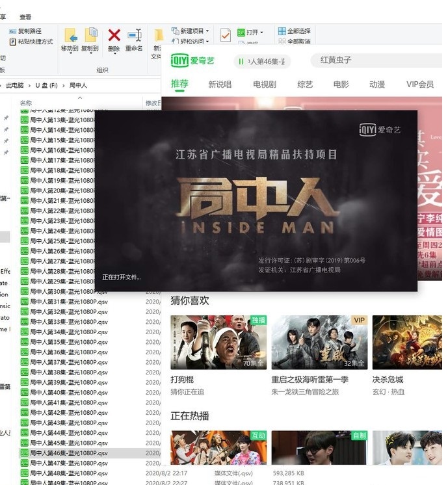This screenshot has height=485, width=448.
Task: Select the 综艺 tab in iQIYI
Action: tap(305, 85)
